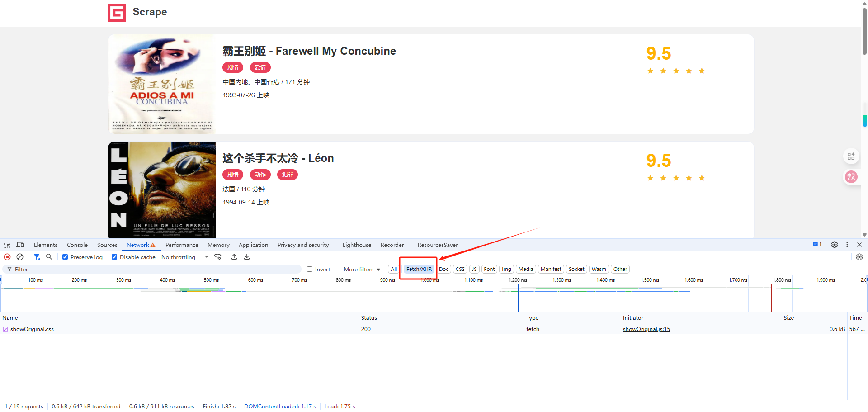Import HAR file with upload icon
Image resolution: width=868 pixels, height=412 pixels.
(234, 257)
